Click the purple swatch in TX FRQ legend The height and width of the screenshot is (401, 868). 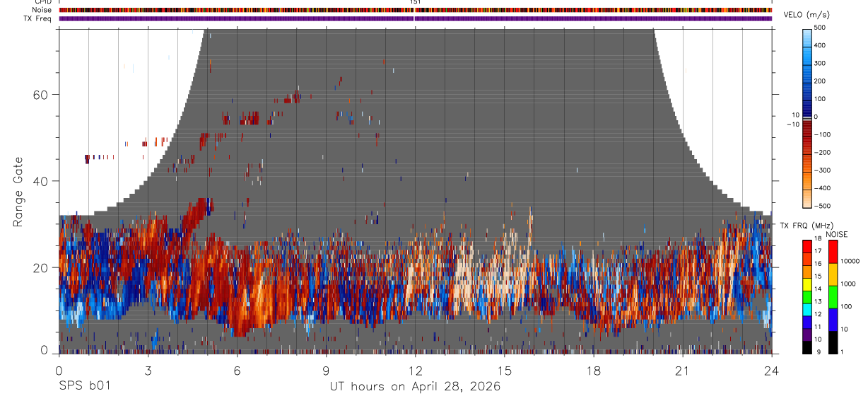click(808, 335)
